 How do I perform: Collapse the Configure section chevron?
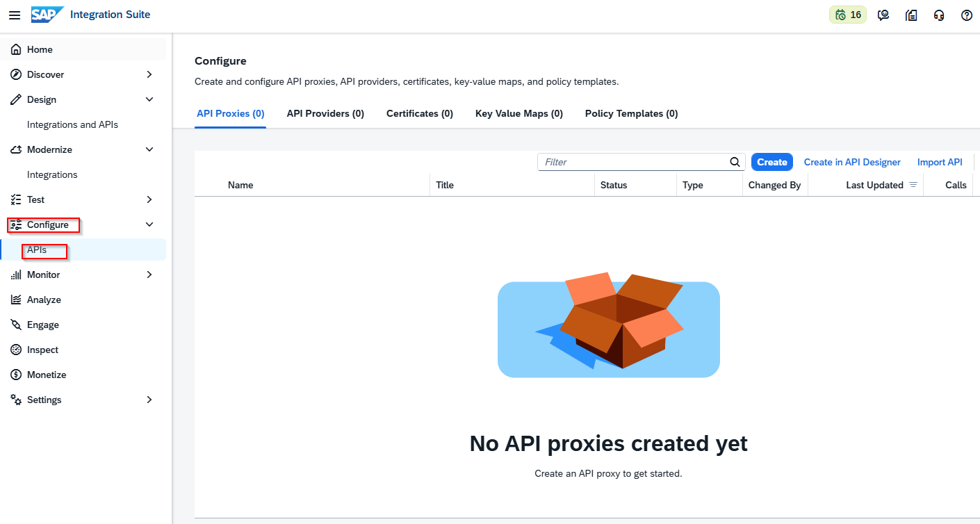(149, 224)
